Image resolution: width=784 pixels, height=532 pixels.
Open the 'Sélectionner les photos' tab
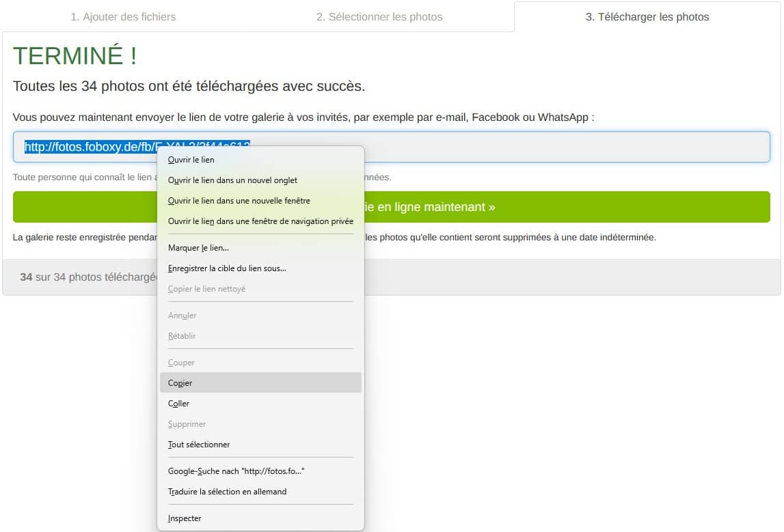point(379,17)
